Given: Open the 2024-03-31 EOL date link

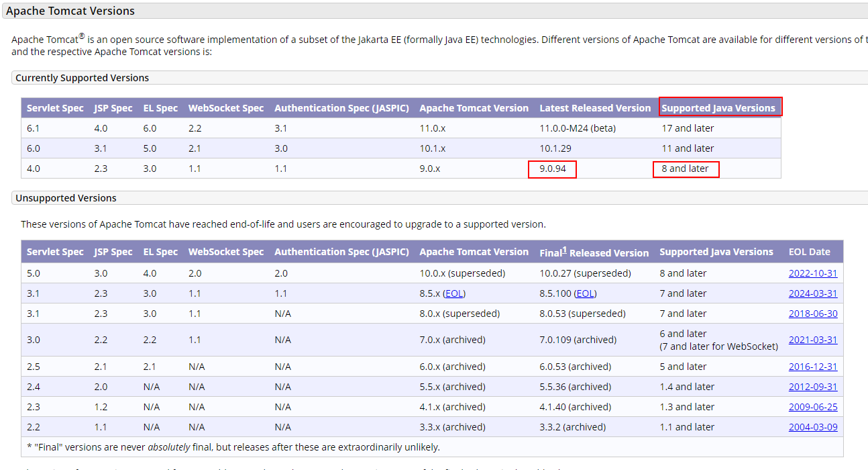Looking at the screenshot, I should 813,293.
